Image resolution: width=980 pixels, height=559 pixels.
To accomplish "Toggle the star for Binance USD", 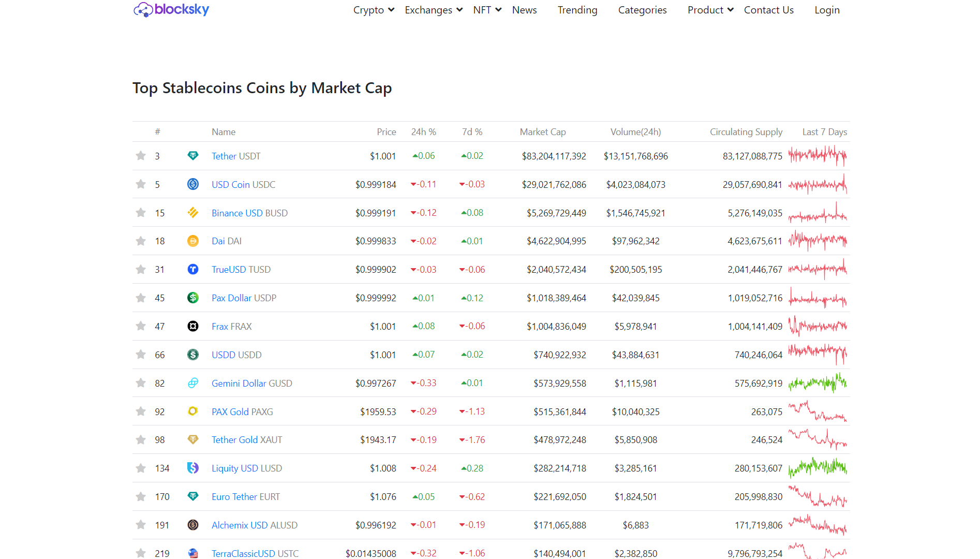I will tap(141, 213).
